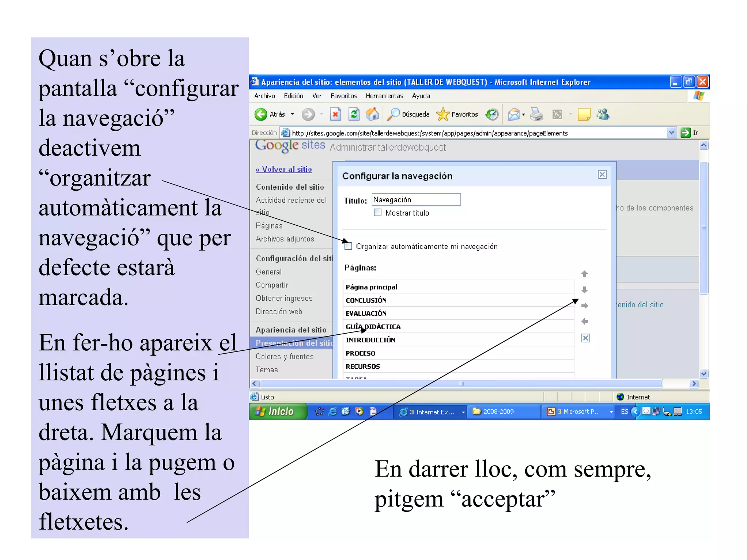Viewport: 747px width, 560px height.
Task: Expand hidden system tray icons arrow
Action: [x=636, y=412]
